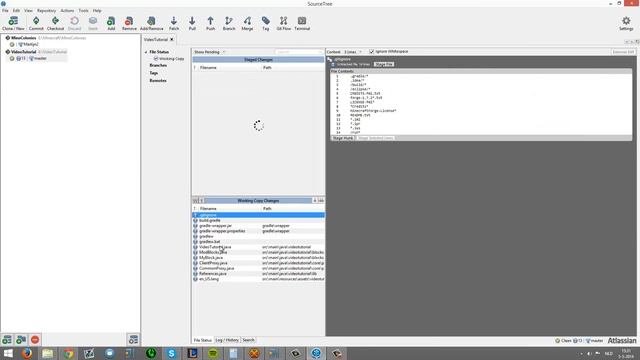Click the red remove bookmark icon
The width and height of the screenshot is (640, 360).
point(35,340)
